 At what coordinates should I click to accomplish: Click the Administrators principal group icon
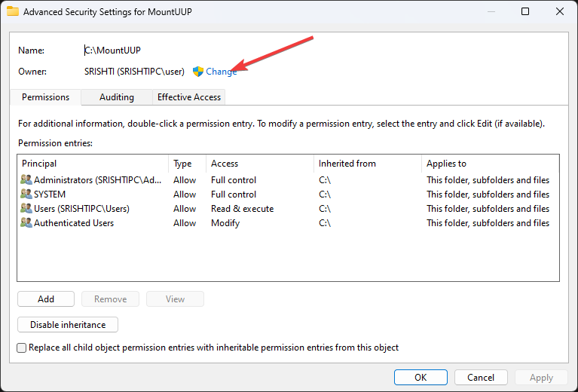tap(26, 180)
